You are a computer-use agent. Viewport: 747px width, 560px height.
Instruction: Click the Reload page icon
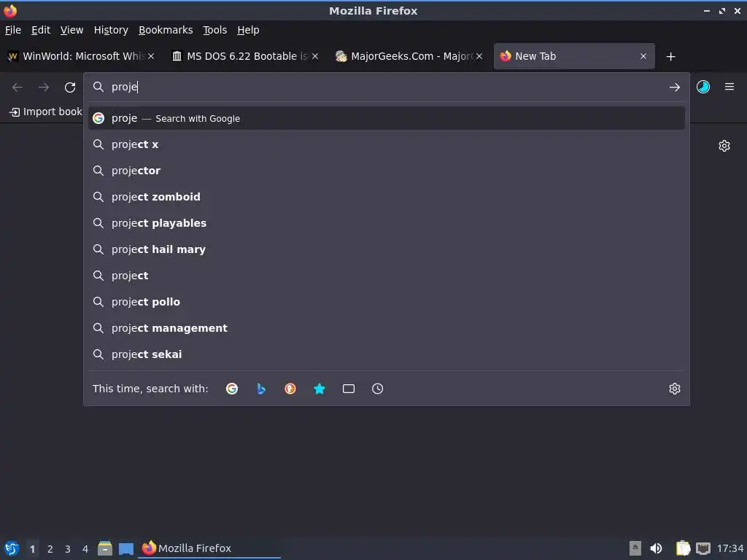tap(70, 87)
